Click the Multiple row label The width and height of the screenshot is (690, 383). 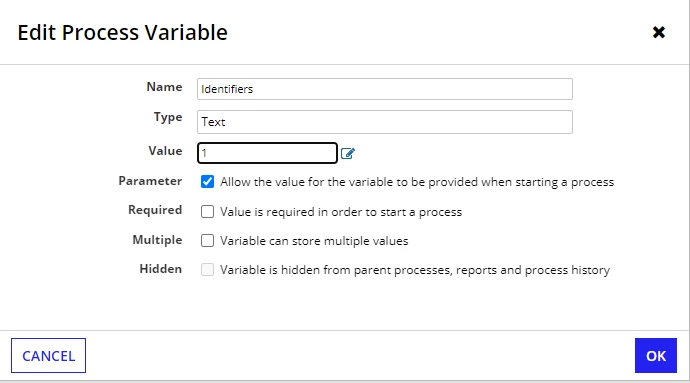(x=157, y=240)
